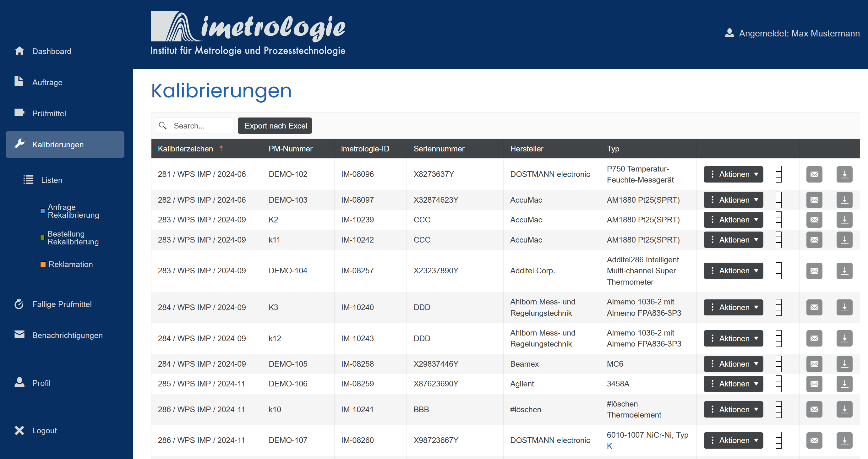Open Dashboard in the sidebar
868x459 pixels.
pos(65,51)
